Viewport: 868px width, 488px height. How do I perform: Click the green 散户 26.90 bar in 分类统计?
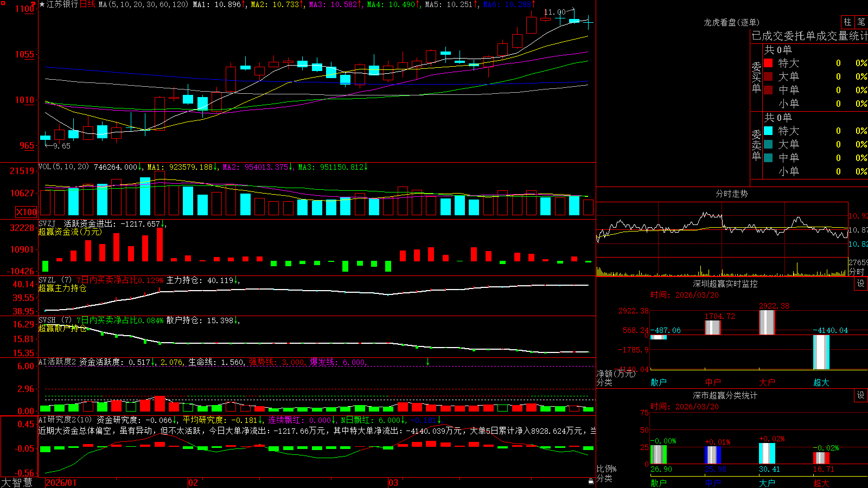point(659,454)
